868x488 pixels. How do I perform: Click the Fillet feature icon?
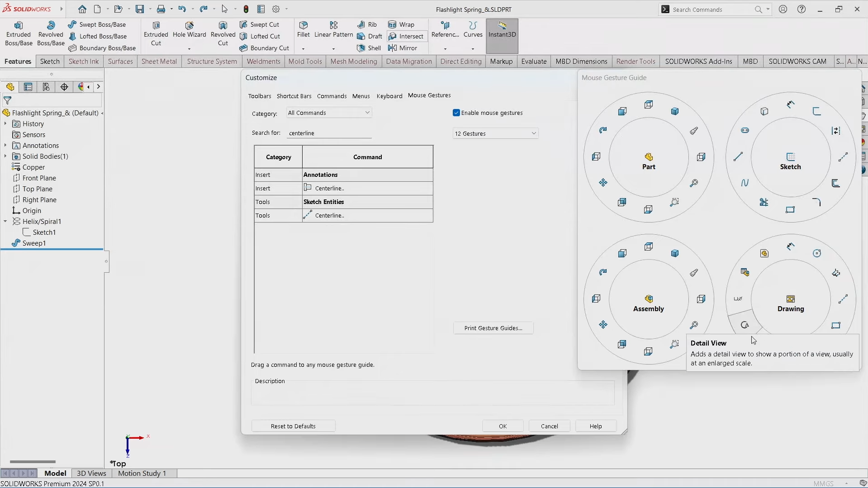[x=303, y=26]
